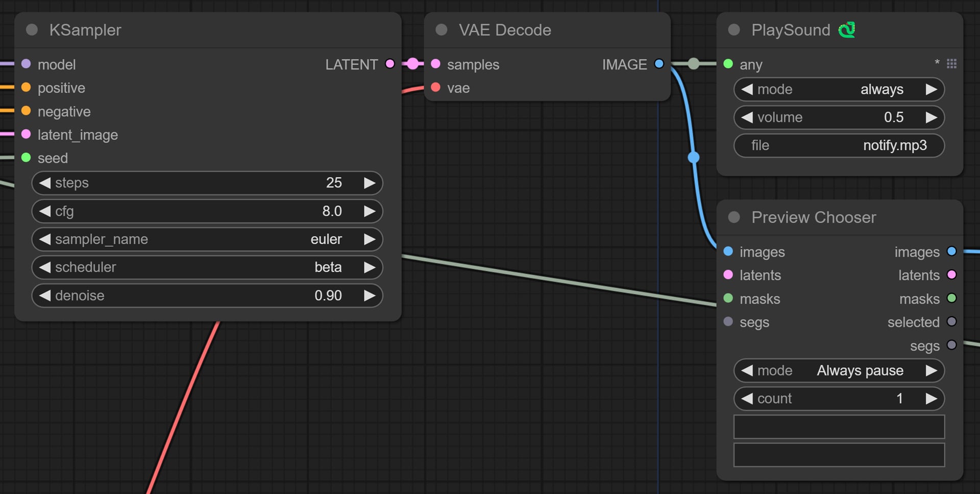Open the sampler_name euler combo

pos(207,239)
